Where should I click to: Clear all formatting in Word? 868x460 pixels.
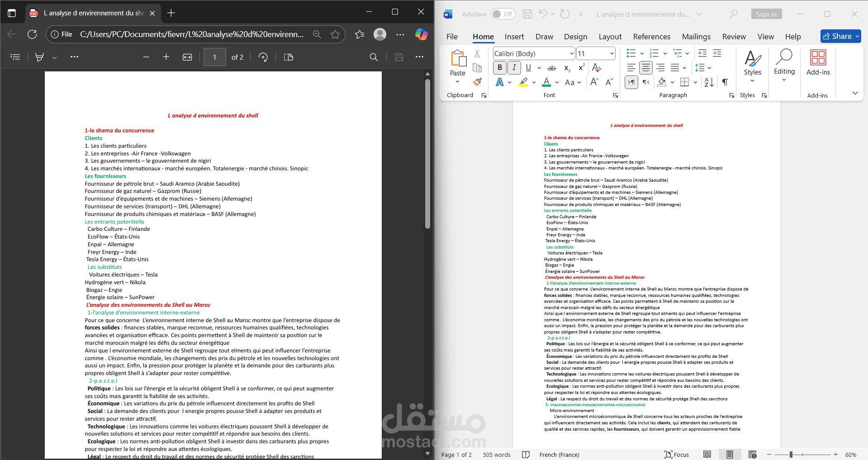pos(597,68)
